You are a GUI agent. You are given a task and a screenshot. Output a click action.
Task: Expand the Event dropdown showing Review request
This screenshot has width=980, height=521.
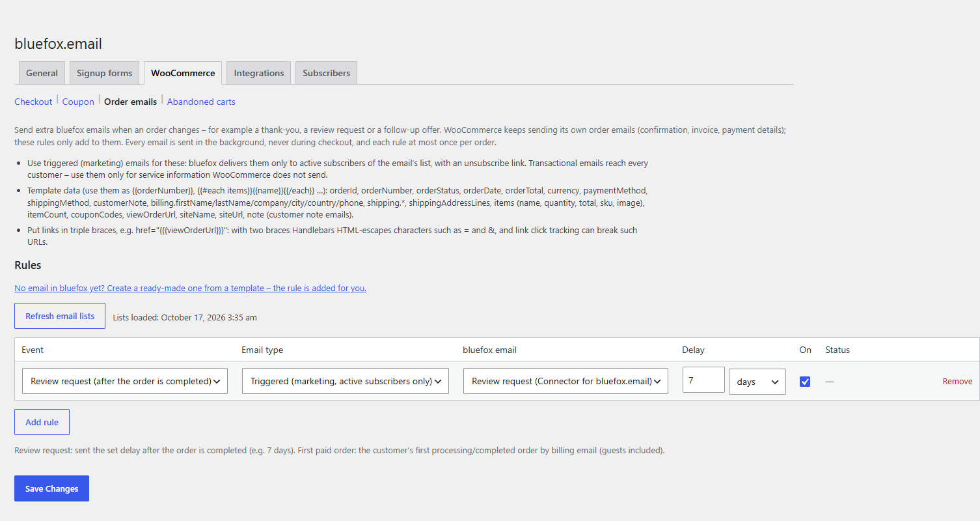125,381
